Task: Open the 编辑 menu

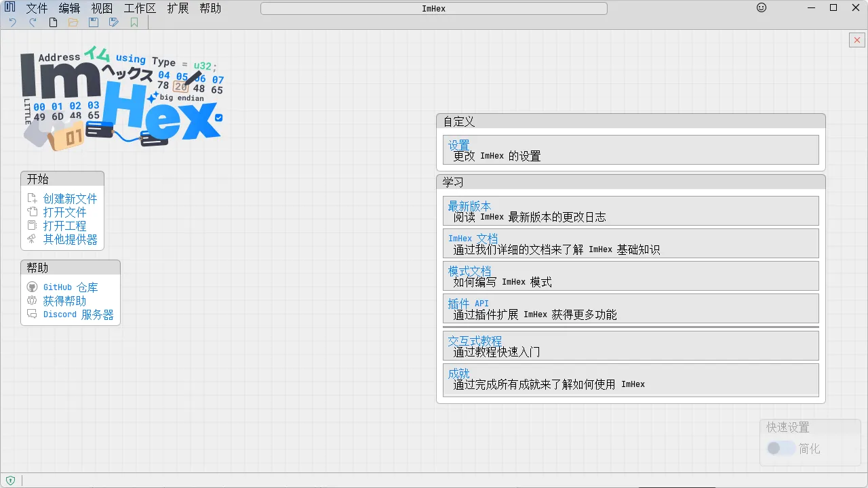Action: pyautogui.click(x=69, y=8)
